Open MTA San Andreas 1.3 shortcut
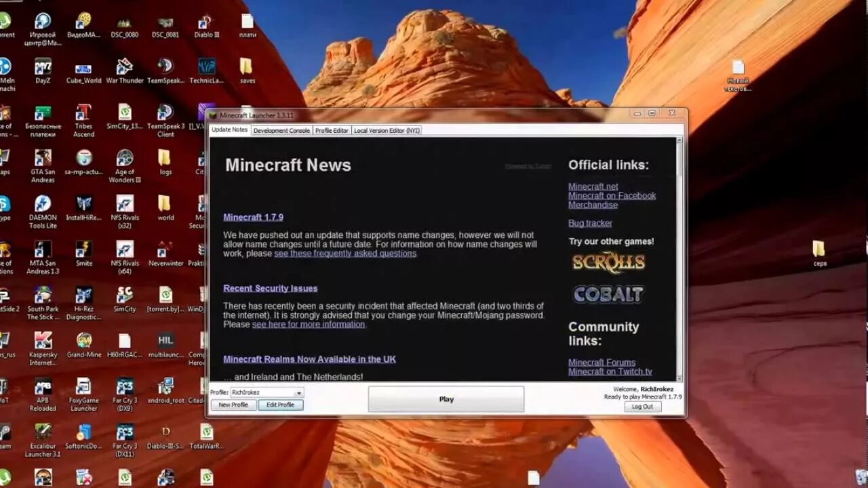The width and height of the screenshot is (868, 488). pos(43,258)
